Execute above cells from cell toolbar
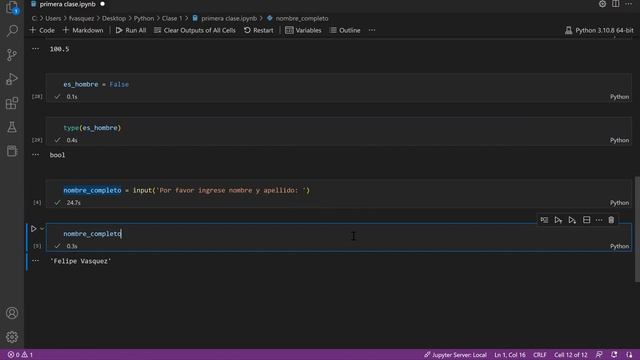640x360 pixels. (558, 220)
